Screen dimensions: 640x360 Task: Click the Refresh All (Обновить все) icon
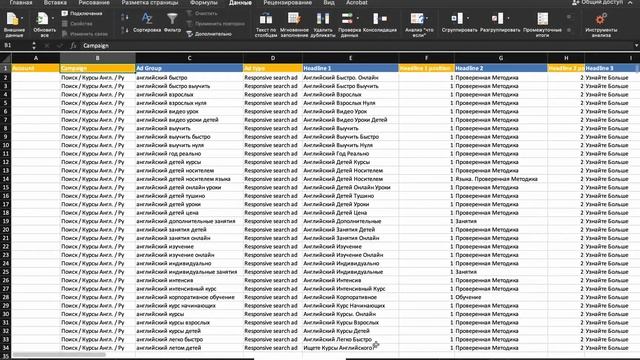(x=42, y=19)
